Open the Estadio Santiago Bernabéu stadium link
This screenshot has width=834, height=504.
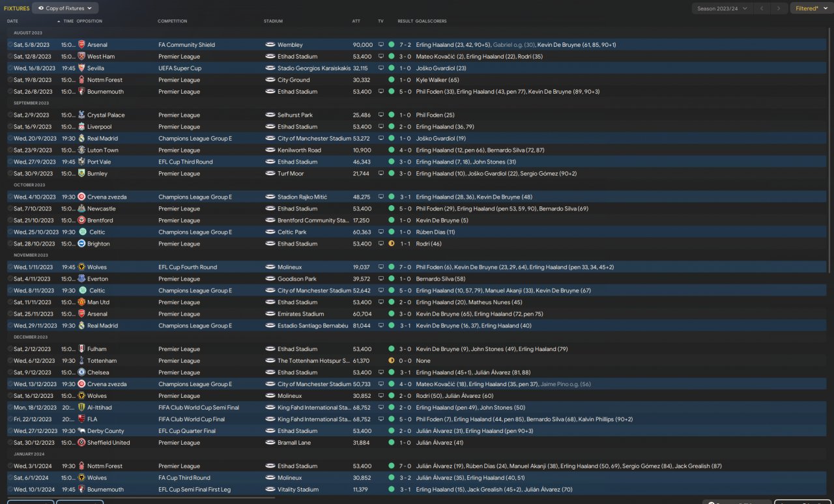[x=313, y=326]
